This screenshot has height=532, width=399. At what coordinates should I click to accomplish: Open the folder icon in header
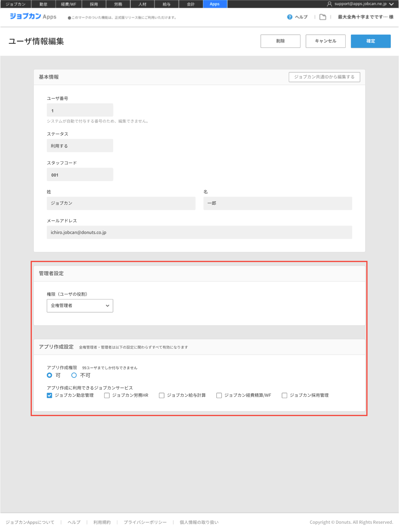pos(323,17)
